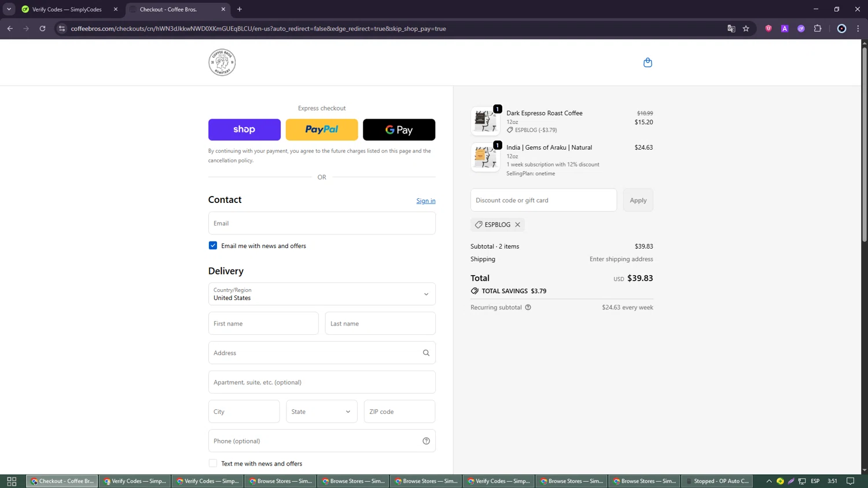868x488 pixels.
Task: Focus the ZIP code field
Action: (399, 412)
